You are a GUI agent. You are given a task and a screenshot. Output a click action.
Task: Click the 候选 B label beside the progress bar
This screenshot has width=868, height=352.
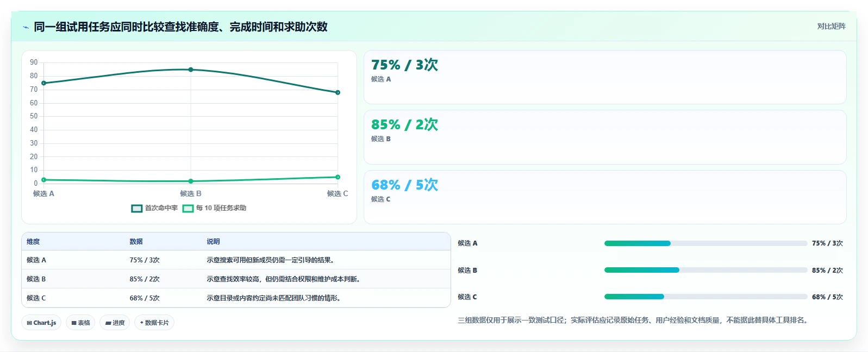(x=467, y=270)
